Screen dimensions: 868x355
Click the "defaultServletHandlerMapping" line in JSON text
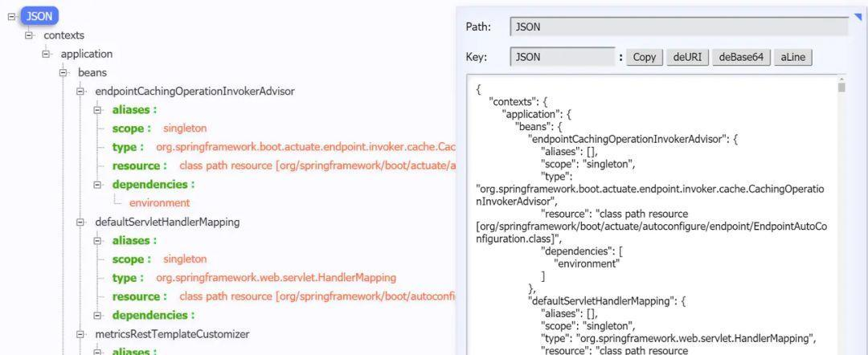tap(608, 301)
